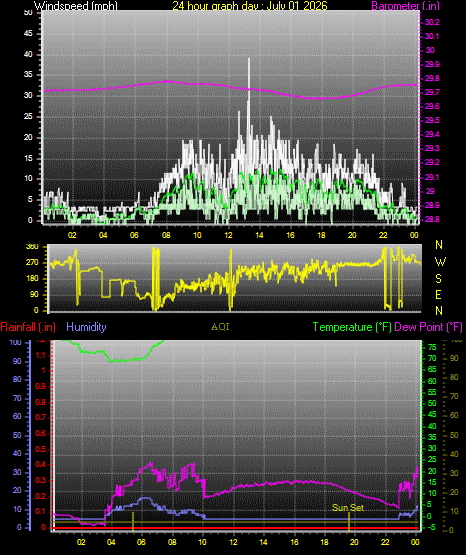This screenshot has width=466, height=555.
Task: Click the "29.7" barometer axis value
Action: 432,92
